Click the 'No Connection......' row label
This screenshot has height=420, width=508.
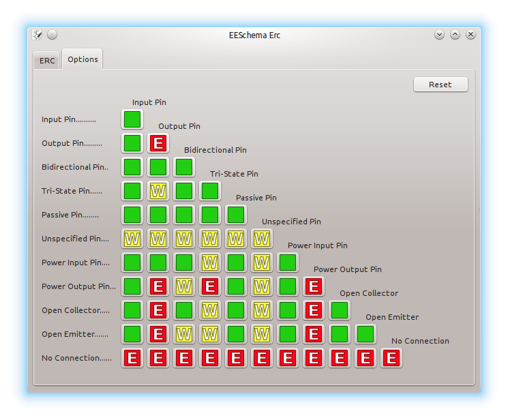tap(77, 358)
